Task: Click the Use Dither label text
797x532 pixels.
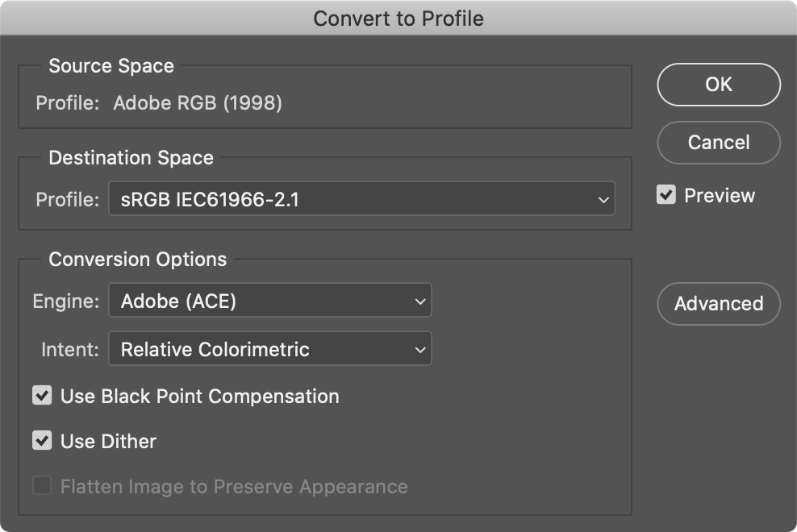Action: point(108,442)
